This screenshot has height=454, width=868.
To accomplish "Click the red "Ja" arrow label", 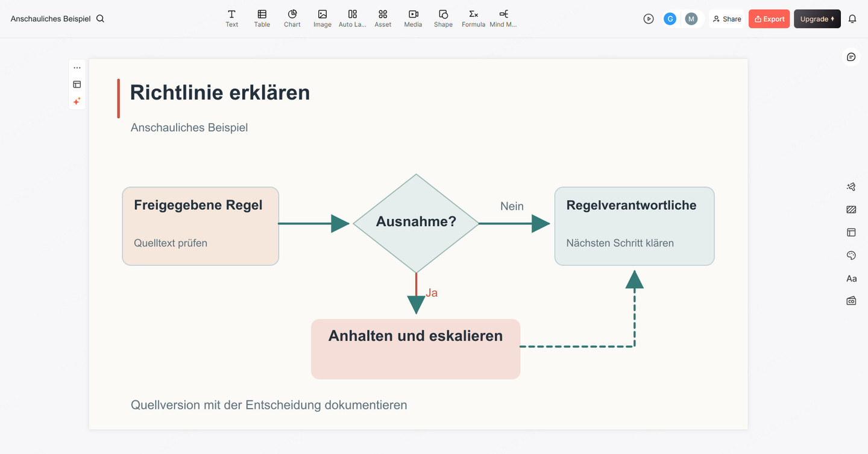I will pyautogui.click(x=432, y=292).
